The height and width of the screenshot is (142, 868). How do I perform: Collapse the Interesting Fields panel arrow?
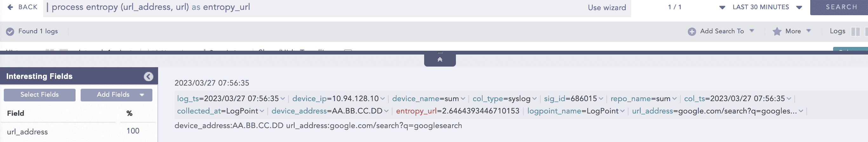point(148,76)
